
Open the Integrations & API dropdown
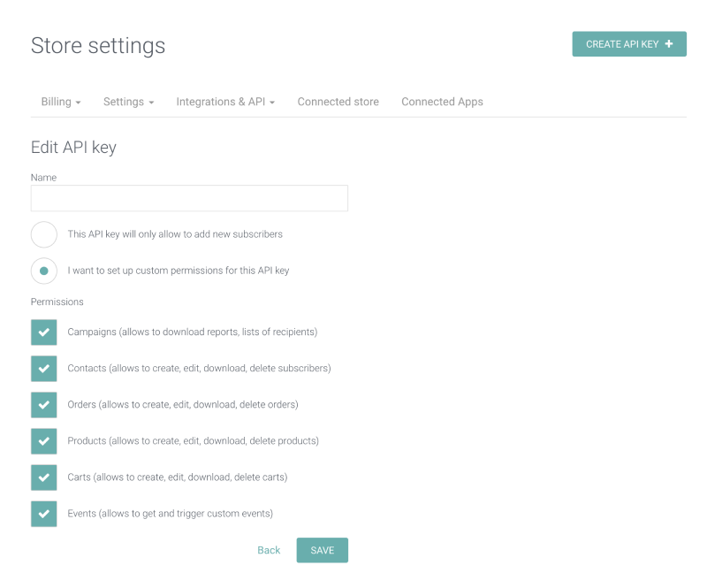[221, 102]
